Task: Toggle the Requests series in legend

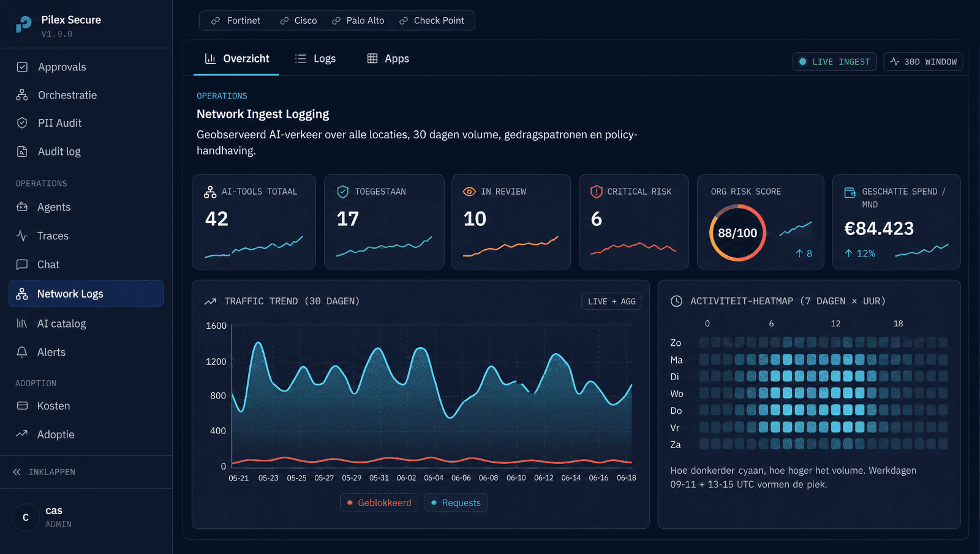Action: pyautogui.click(x=456, y=503)
